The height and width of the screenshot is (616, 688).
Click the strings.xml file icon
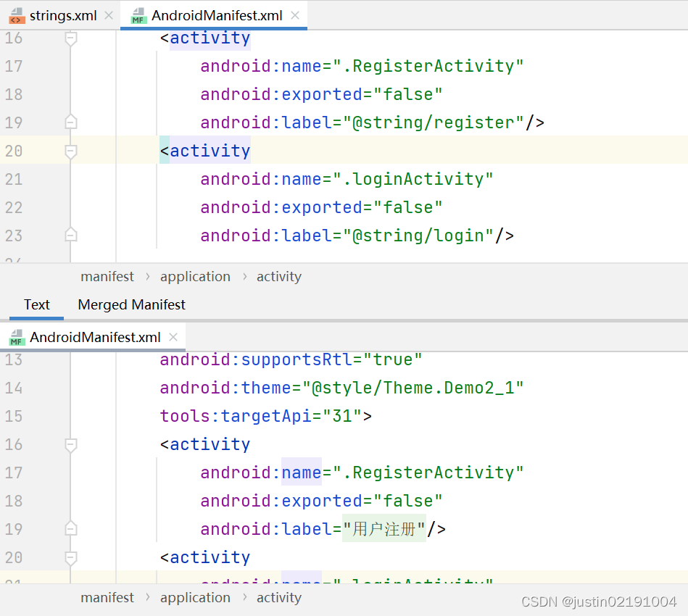17,16
